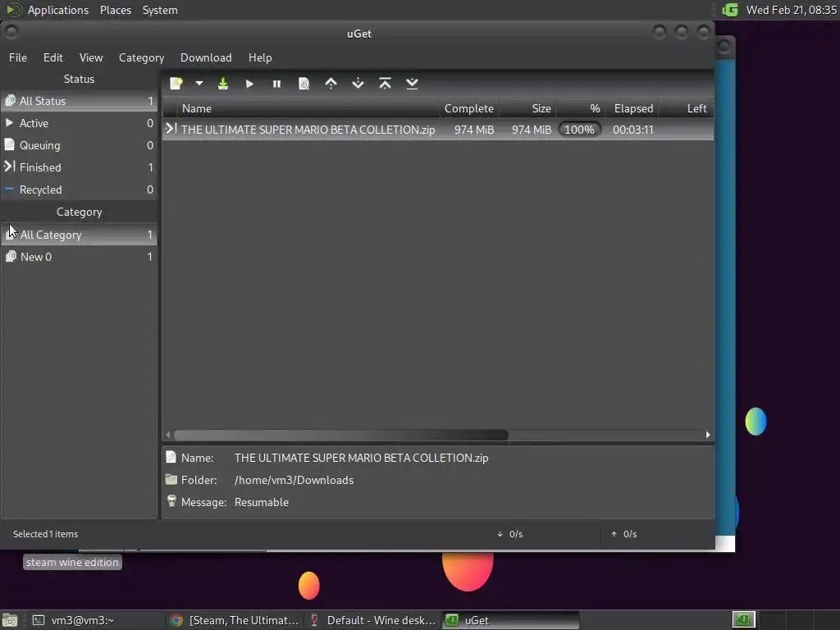Click the Finished status row icon

pos(10,167)
